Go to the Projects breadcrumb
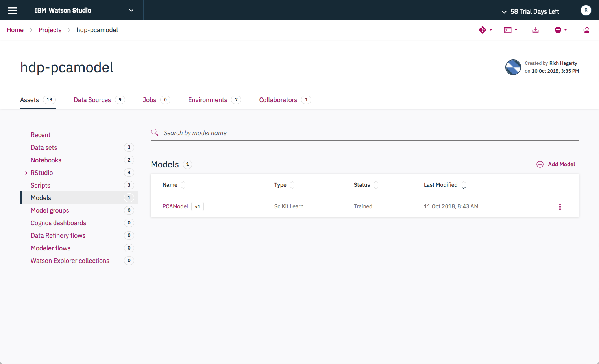The height and width of the screenshot is (364, 599). coord(50,30)
